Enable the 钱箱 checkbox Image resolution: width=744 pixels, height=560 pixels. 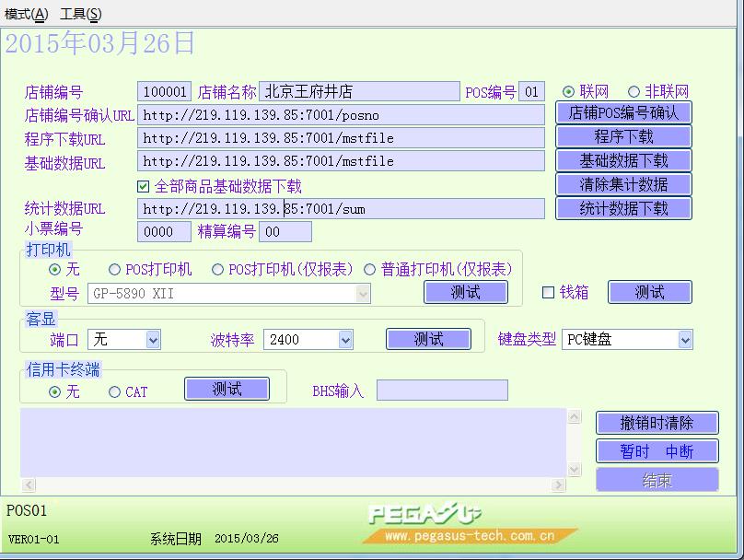click(x=549, y=293)
